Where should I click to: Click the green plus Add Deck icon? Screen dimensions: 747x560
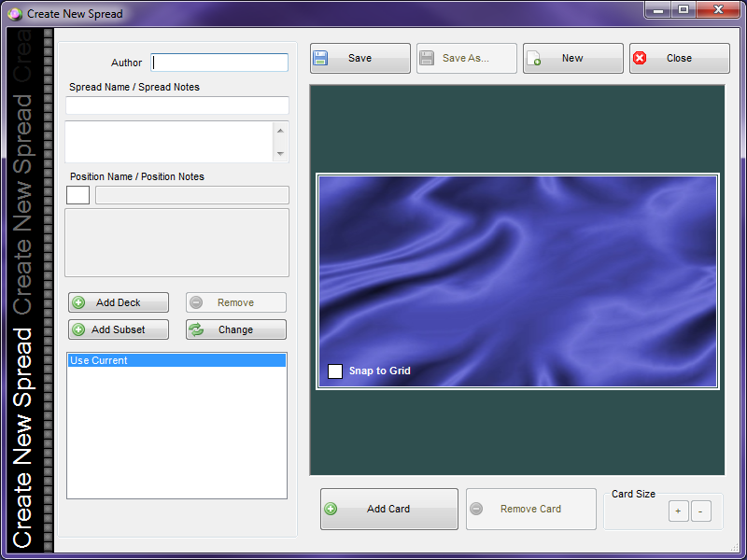pyautogui.click(x=78, y=302)
